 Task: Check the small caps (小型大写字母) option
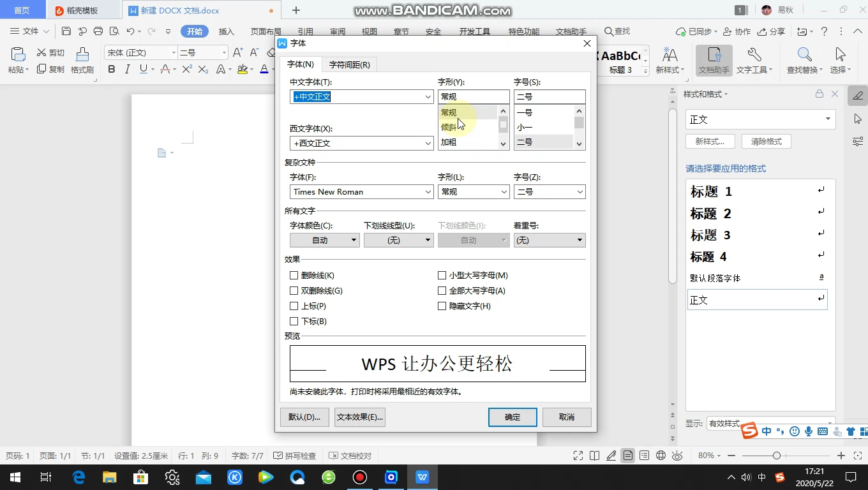(442, 275)
